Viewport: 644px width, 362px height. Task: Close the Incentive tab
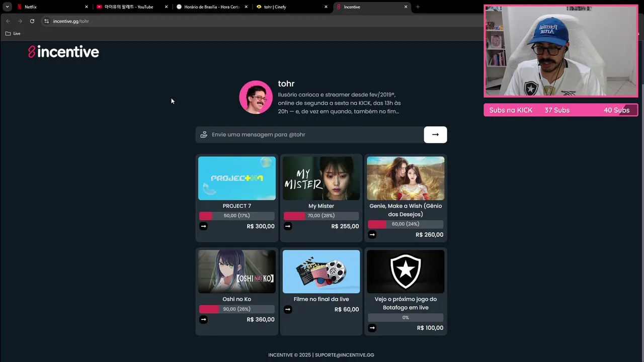pos(406,7)
